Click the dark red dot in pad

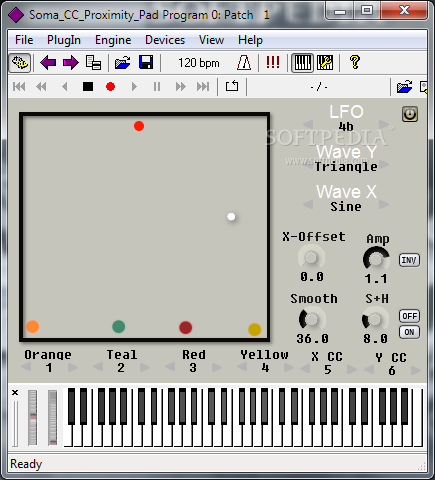(x=186, y=327)
